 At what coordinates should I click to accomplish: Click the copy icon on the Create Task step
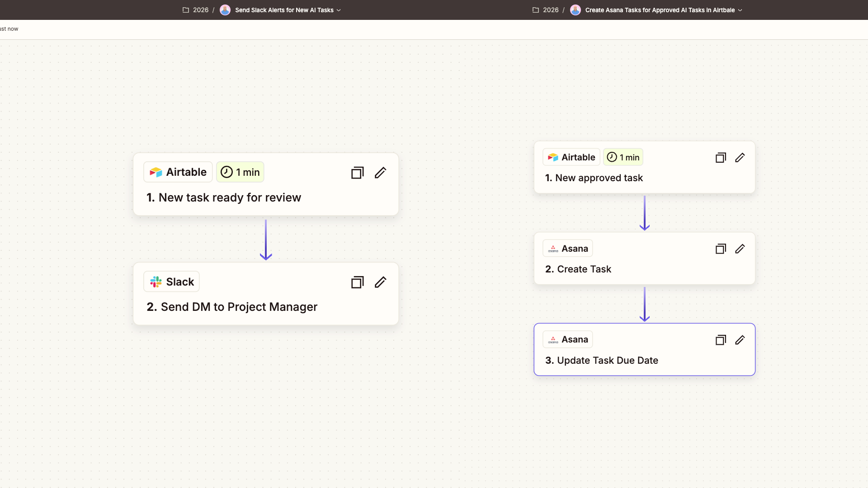721,249
